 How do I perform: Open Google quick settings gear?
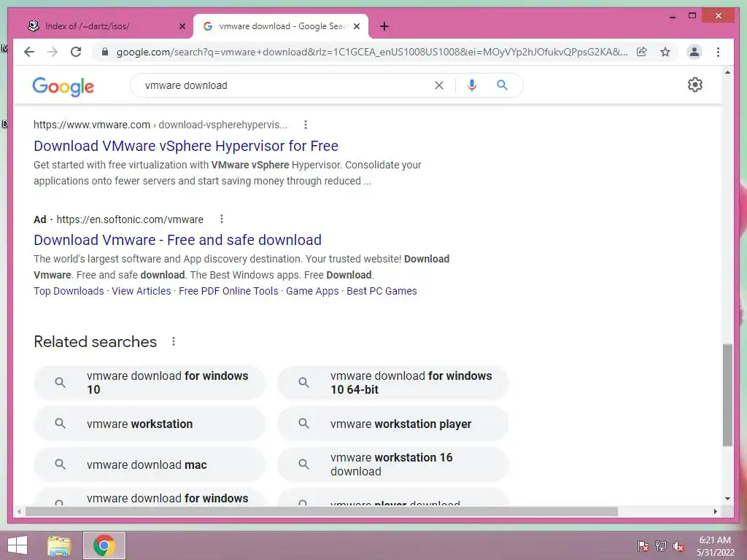point(695,85)
